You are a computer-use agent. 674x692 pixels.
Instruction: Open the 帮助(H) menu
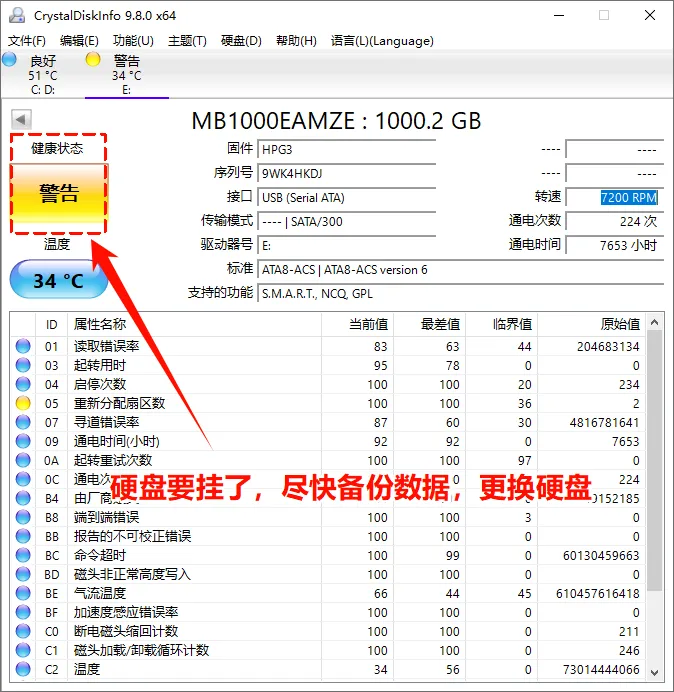(x=296, y=41)
